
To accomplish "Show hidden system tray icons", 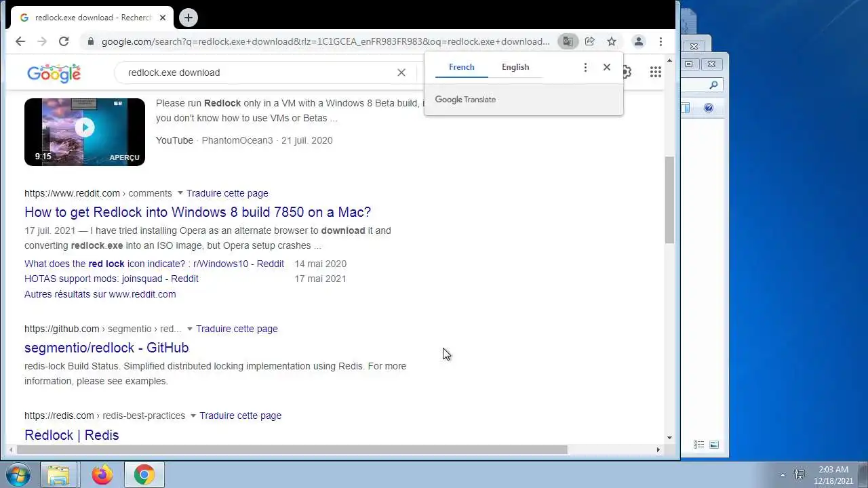I will coord(783,475).
